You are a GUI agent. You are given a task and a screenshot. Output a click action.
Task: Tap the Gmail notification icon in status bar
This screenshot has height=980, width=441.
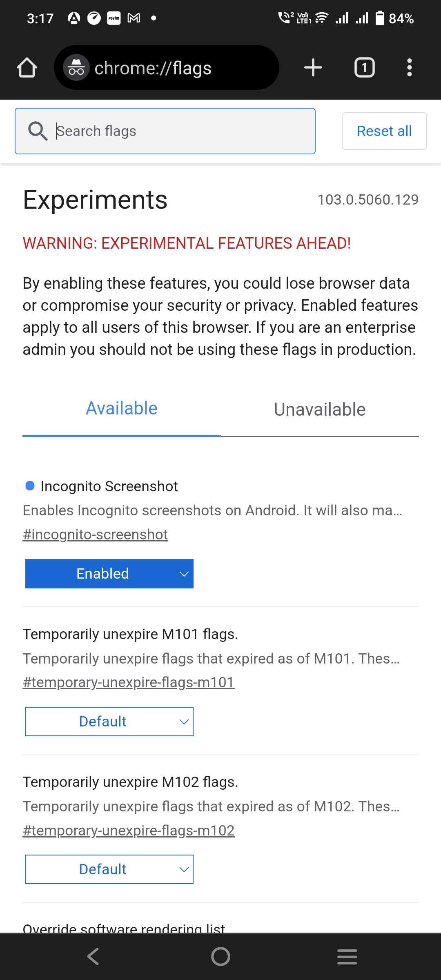tap(134, 18)
